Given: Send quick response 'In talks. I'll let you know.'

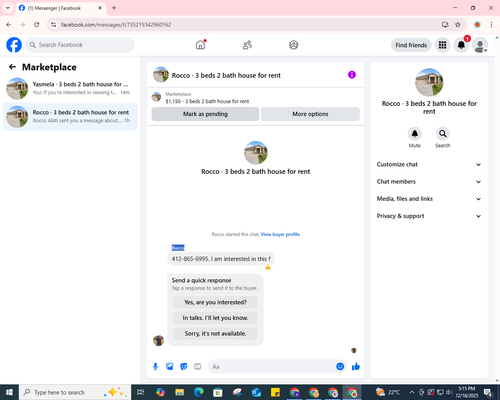Looking at the screenshot, I should click(215, 318).
